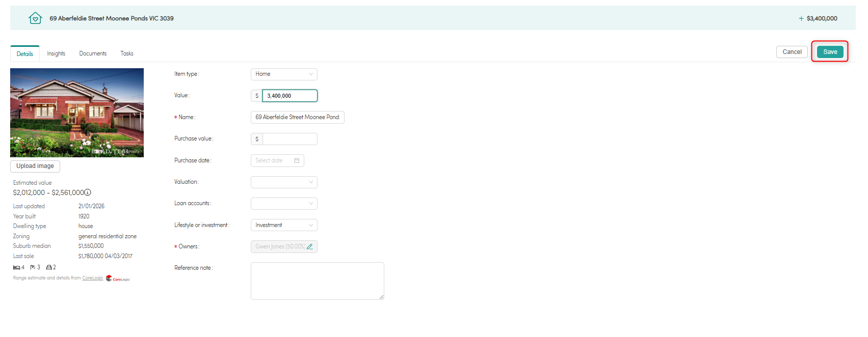Save the property details

830,52
